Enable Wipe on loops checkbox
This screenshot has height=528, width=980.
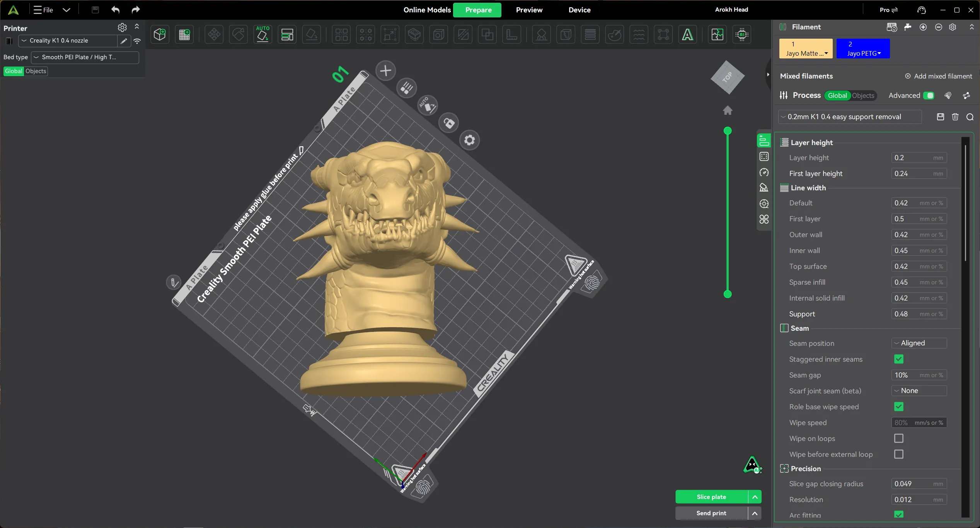tap(899, 438)
